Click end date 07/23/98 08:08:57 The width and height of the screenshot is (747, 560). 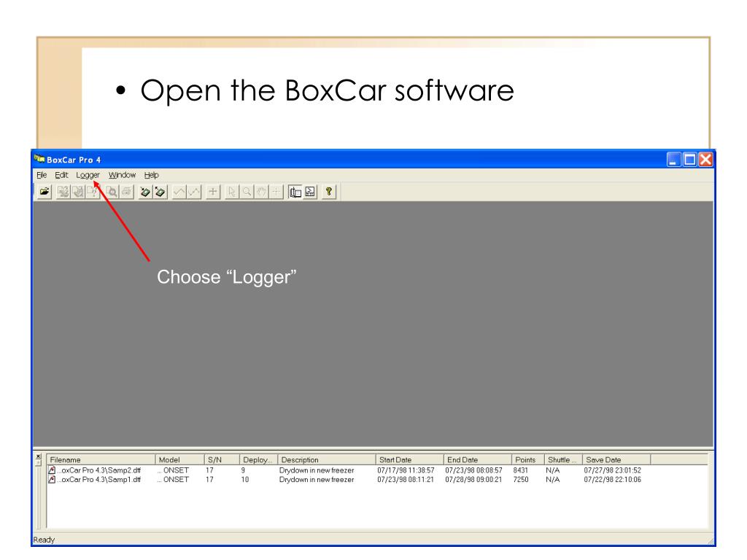tap(474, 470)
